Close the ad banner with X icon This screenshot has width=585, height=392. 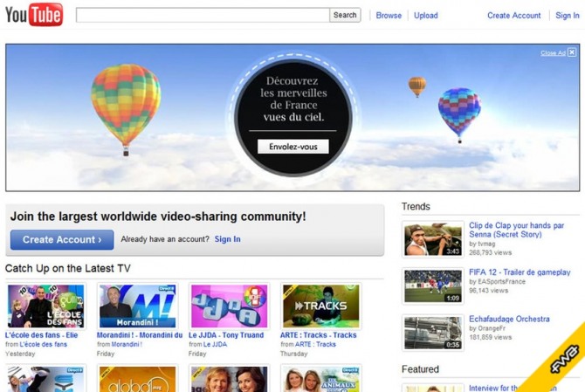point(572,52)
